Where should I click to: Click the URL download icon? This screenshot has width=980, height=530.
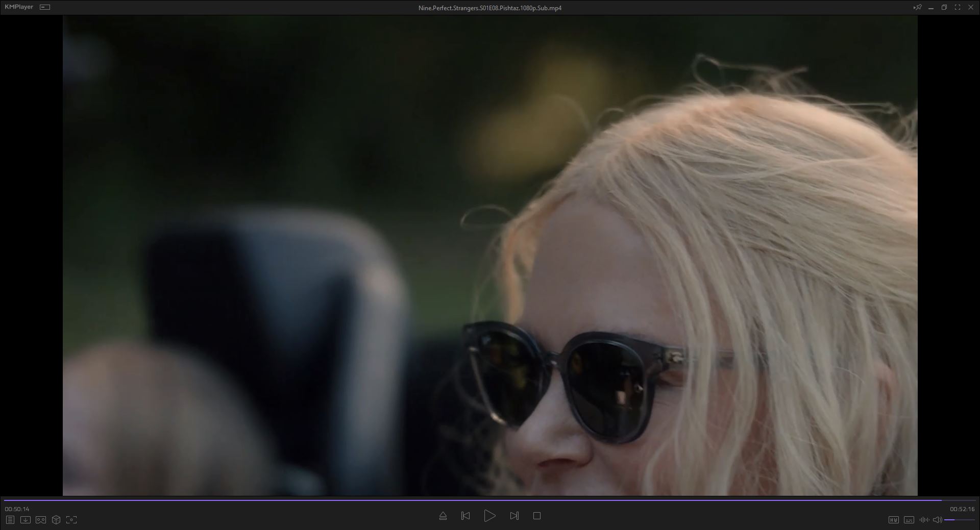[x=26, y=520]
